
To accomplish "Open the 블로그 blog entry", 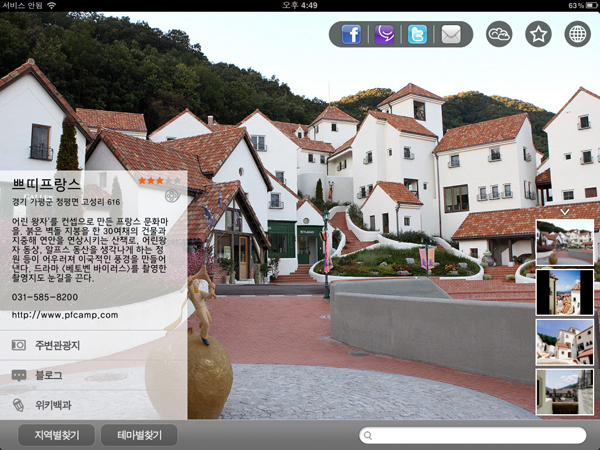I will 93,375.
